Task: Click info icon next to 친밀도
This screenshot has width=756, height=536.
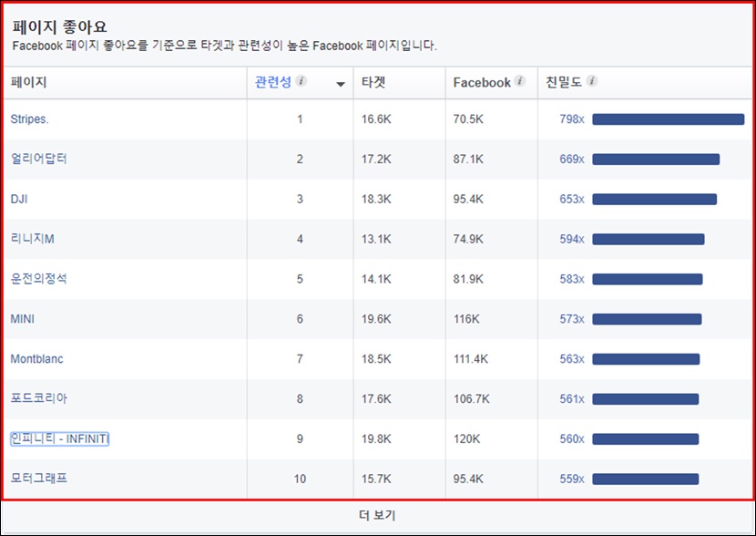Action: point(592,81)
